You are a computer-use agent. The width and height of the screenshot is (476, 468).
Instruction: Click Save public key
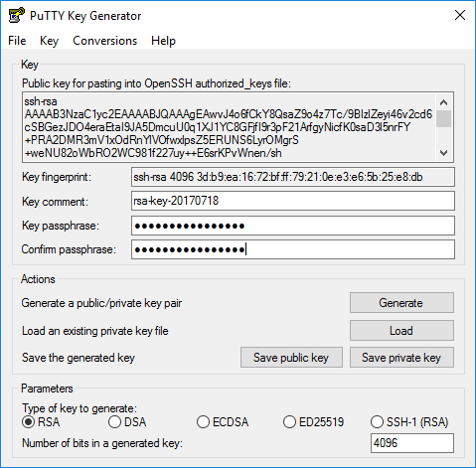pos(291,358)
